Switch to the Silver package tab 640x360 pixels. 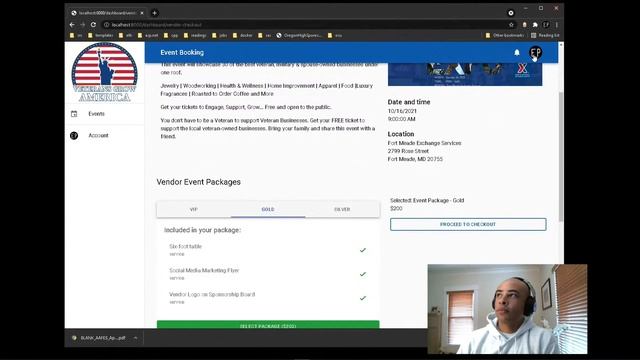point(342,209)
